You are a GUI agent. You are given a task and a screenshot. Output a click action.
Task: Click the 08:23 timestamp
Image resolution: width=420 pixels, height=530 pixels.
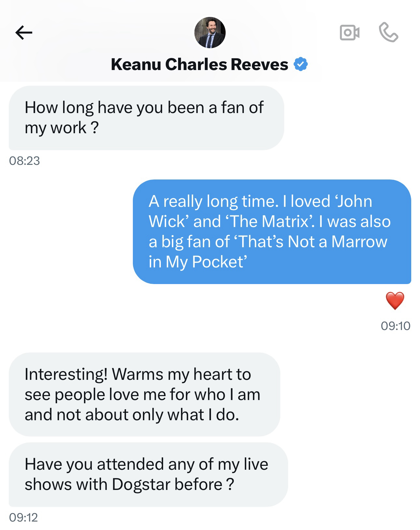[24, 161]
